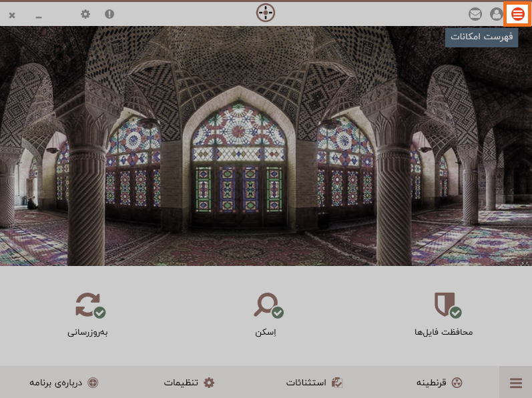The image size is (532, 398).
Task: Collapse the bottom bar hamburger menu
Action: 516,383
